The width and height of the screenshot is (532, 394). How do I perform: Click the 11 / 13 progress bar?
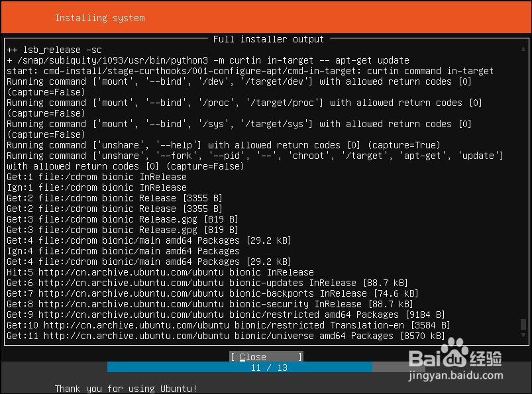click(x=268, y=368)
